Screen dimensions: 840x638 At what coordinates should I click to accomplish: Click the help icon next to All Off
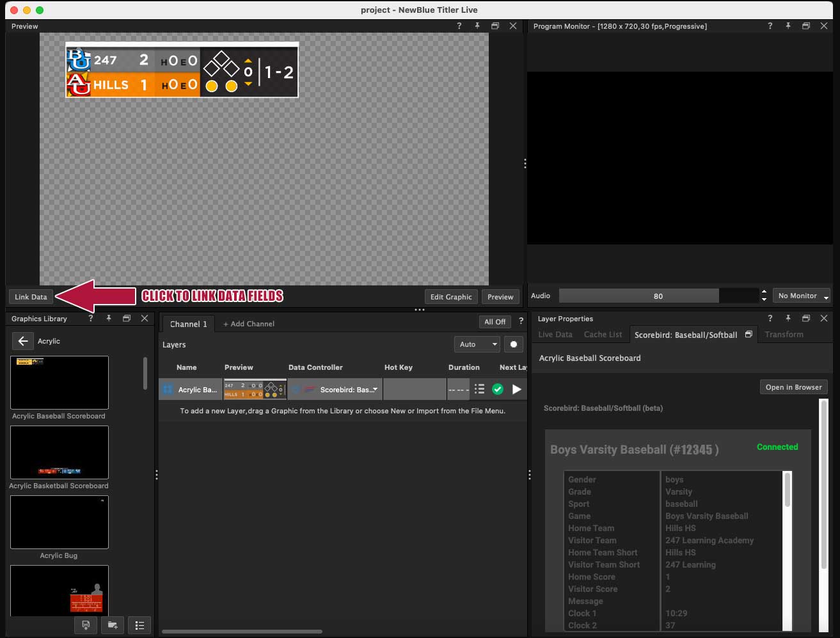click(521, 321)
